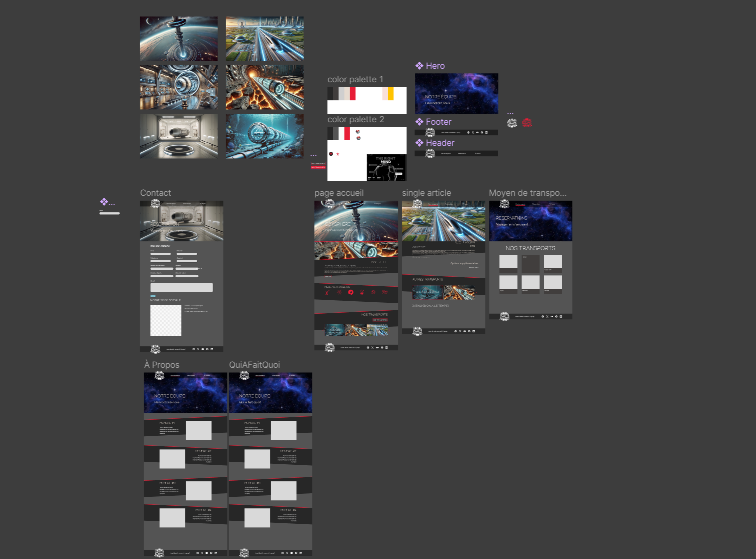
Task: Click the large message field in Contact form
Action: coord(181,288)
